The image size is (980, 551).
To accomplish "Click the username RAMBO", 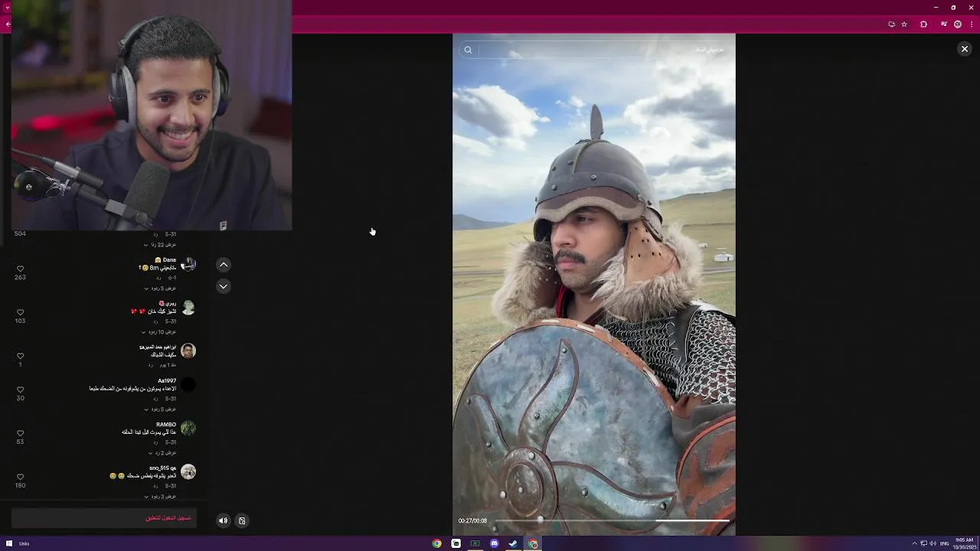I will [166, 424].
